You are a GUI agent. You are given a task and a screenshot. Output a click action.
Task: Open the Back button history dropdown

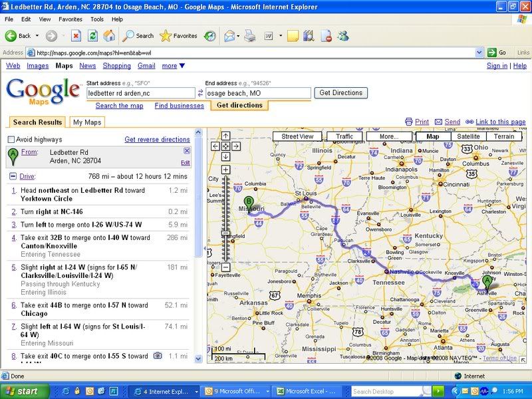(x=37, y=36)
